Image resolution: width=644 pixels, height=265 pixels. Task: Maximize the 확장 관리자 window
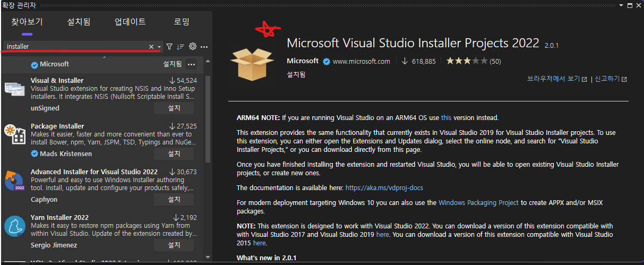tap(630, 5)
